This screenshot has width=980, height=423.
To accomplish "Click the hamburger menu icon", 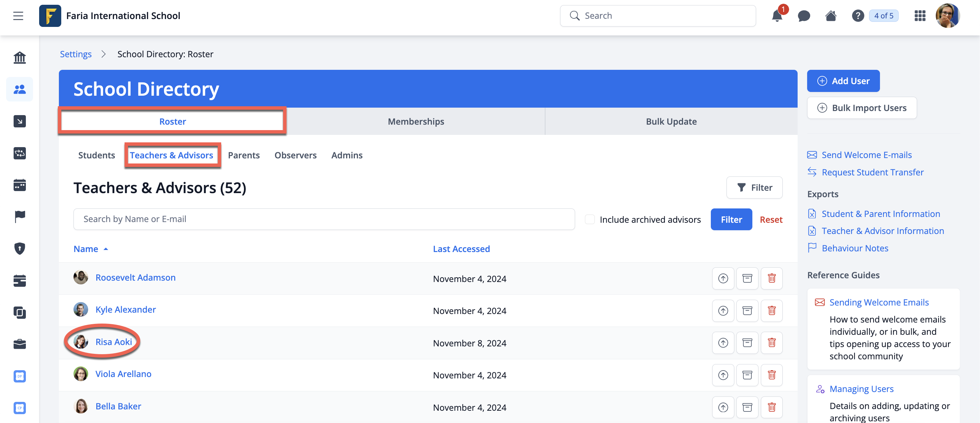I will [x=18, y=16].
